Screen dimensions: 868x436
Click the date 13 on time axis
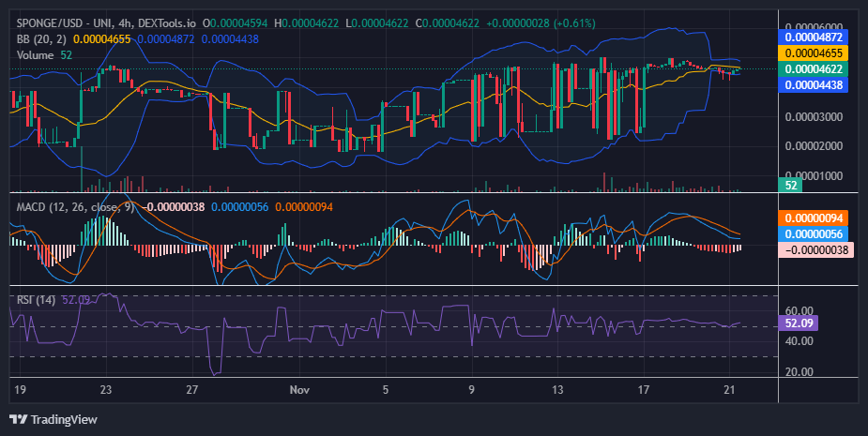557,389
